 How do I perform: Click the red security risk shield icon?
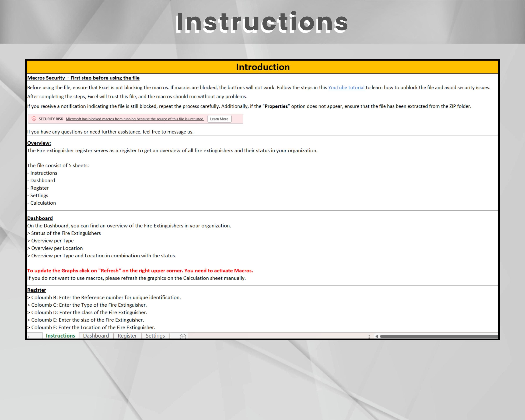(34, 119)
